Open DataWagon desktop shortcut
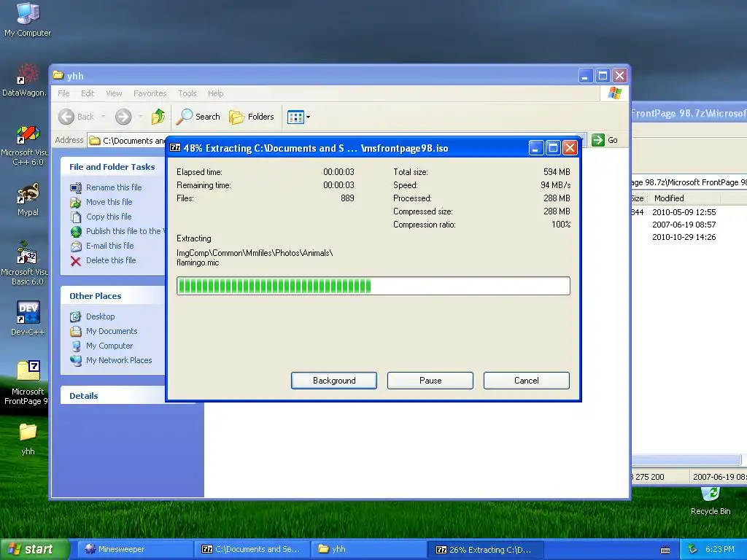This screenshot has width=747, height=560. [x=25, y=80]
